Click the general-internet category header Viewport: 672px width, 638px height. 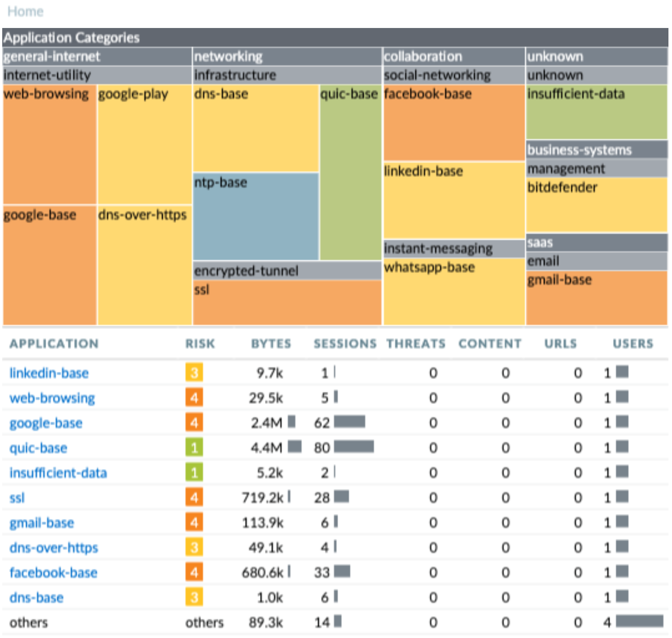point(96,56)
